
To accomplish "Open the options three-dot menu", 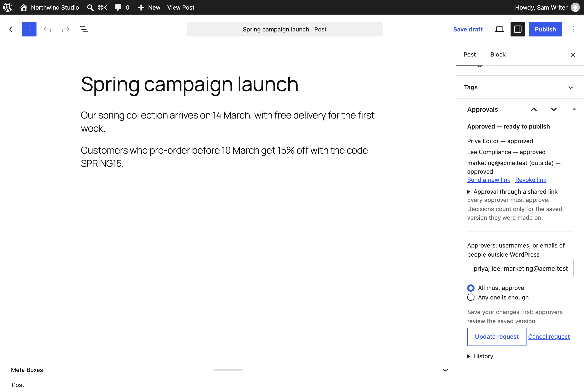I will point(573,29).
